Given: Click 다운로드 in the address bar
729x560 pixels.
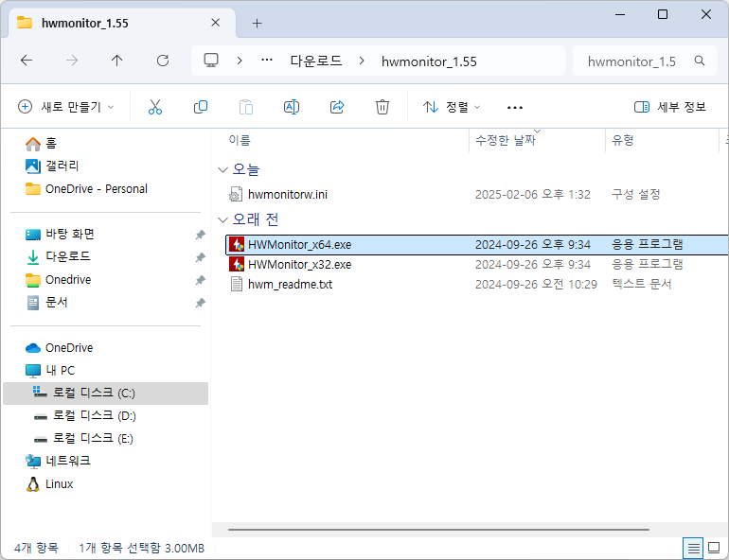Looking at the screenshot, I should (316, 61).
